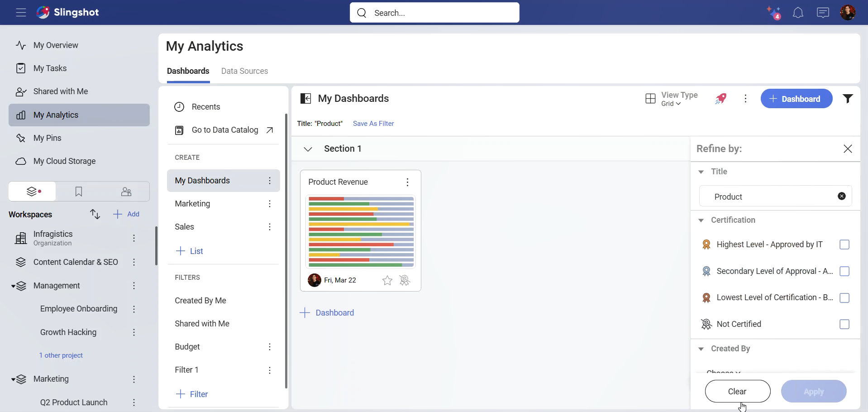Sort workspaces with the arrows icon
This screenshot has width=868, height=412.
click(x=95, y=214)
